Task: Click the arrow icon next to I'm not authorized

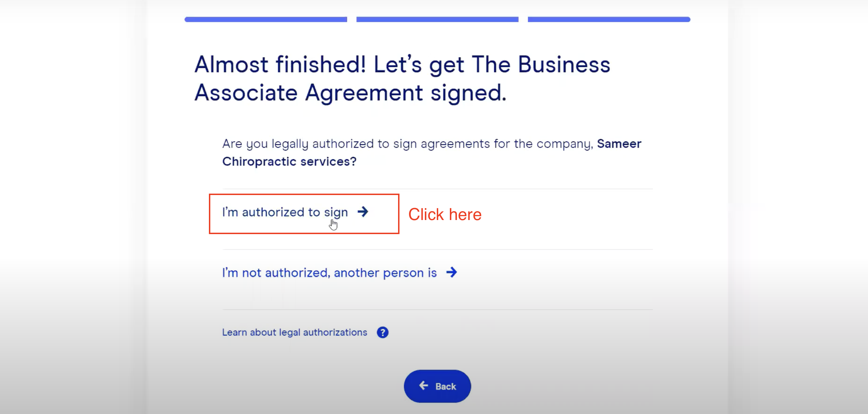Action: point(452,272)
